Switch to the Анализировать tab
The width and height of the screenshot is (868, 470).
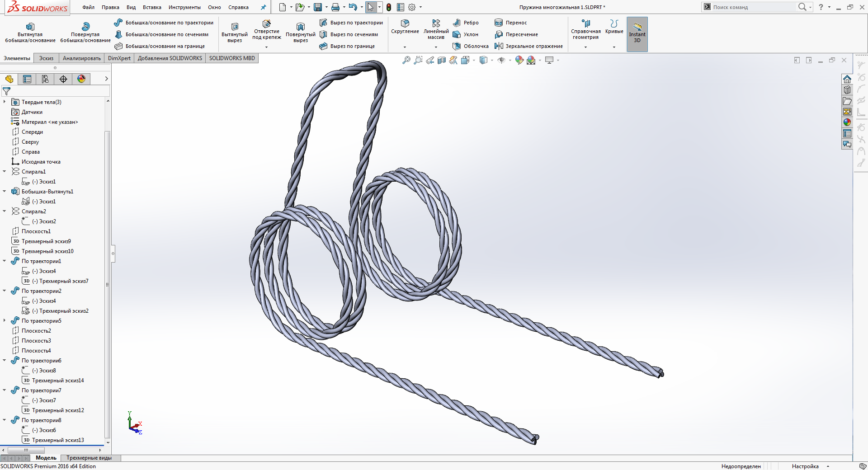(x=82, y=58)
